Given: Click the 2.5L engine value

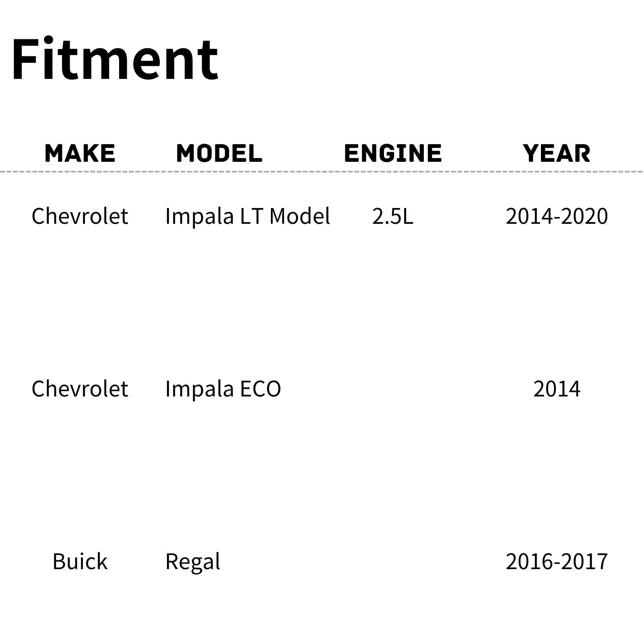Looking at the screenshot, I should [x=392, y=216].
